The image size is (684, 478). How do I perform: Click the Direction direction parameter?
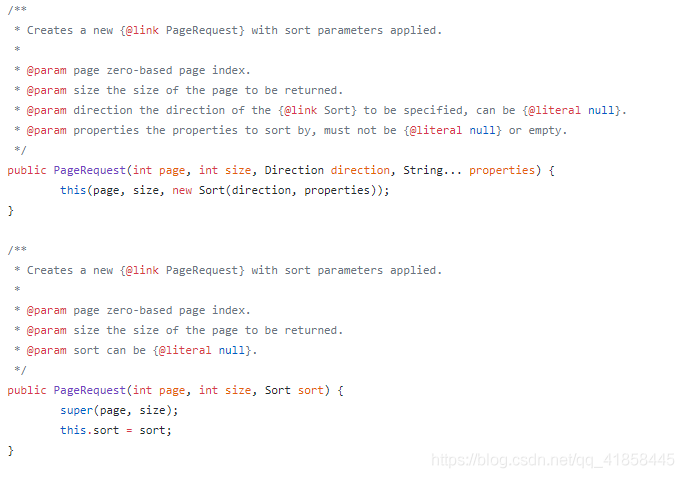coord(329,170)
